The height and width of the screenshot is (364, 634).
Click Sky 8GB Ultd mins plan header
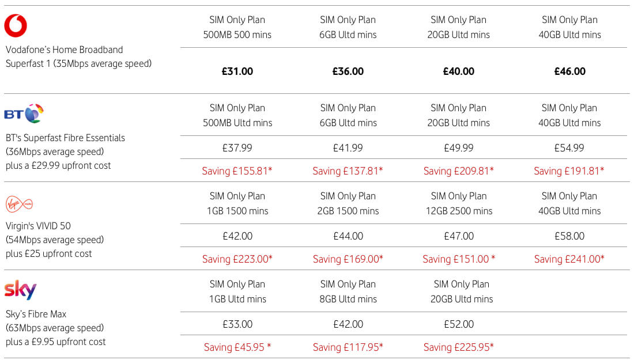(x=348, y=291)
